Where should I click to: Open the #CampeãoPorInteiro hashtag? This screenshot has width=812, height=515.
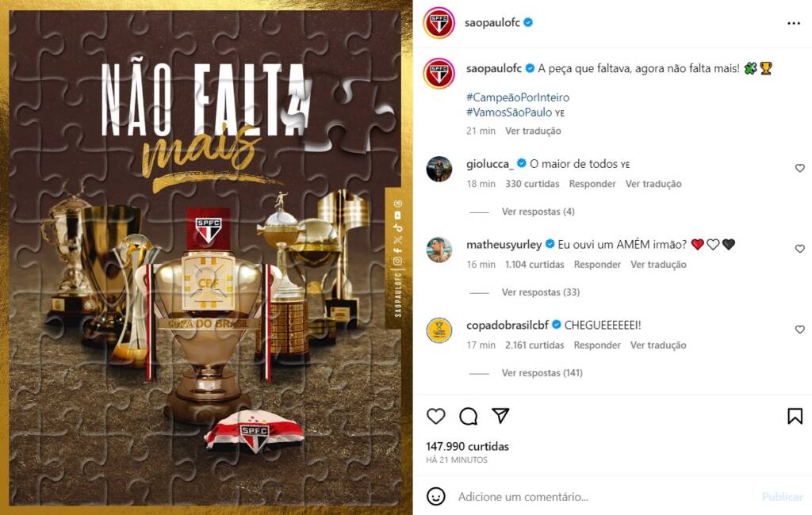point(517,97)
